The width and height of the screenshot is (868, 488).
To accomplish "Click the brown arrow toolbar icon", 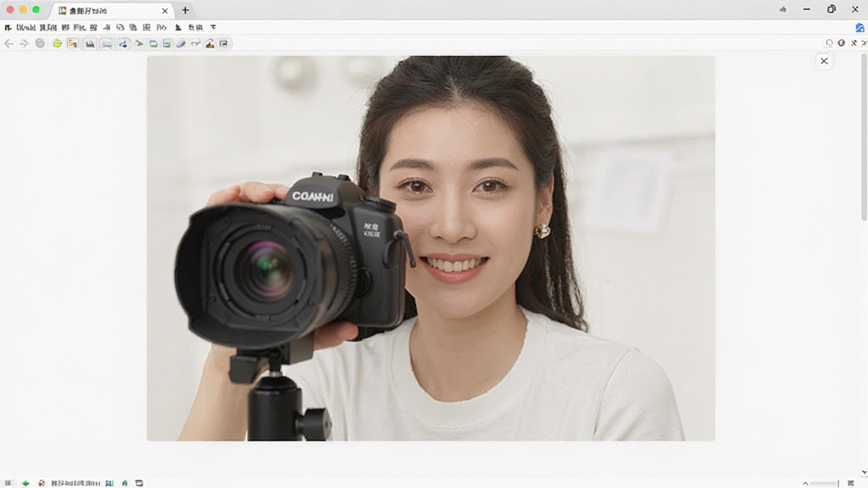I will 139,43.
